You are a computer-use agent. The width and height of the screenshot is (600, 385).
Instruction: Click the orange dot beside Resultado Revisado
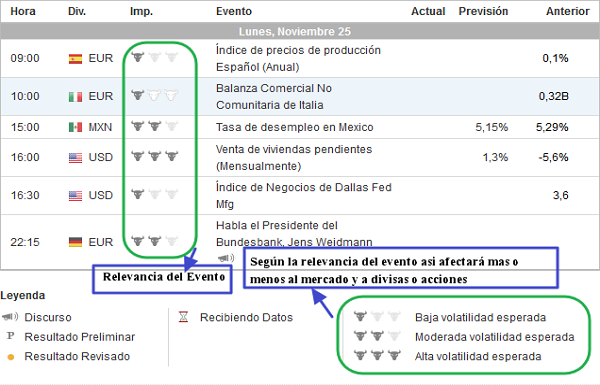[11, 357]
